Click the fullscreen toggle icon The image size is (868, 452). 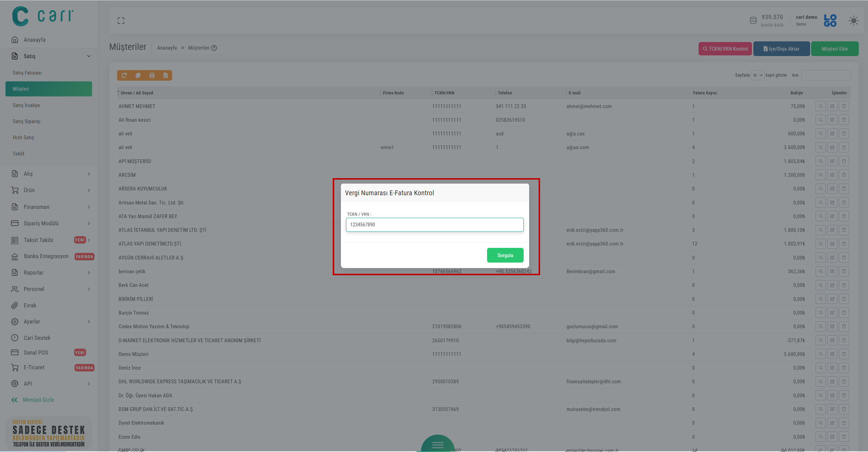pos(121,21)
